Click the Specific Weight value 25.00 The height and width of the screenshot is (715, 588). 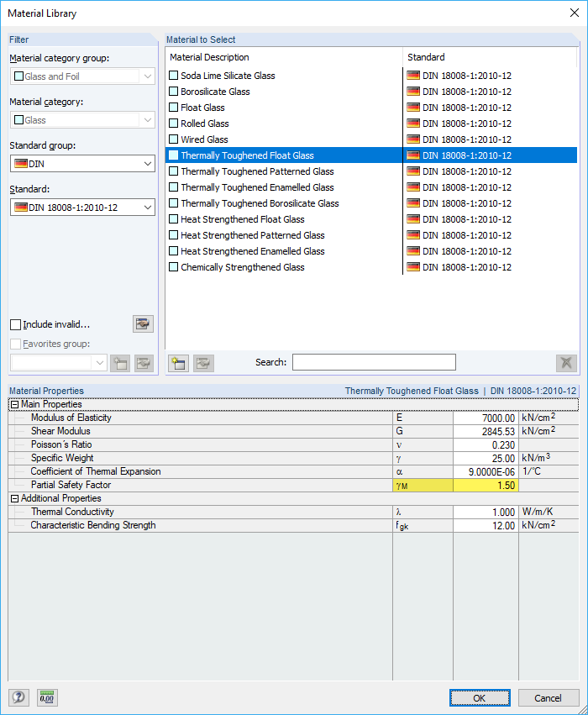pyautogui.click(x=486, y=458)
